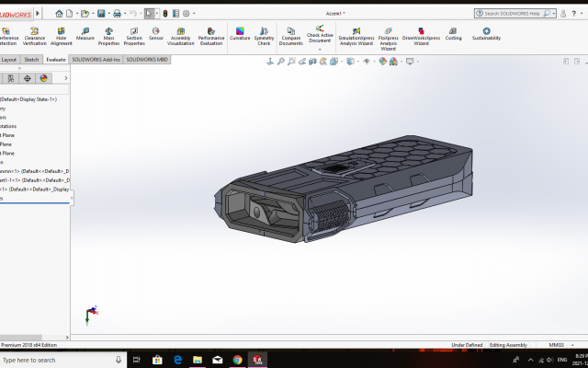Expand the SOLIDWORKS menu flyout arrow
Viewport: 588px width, 368px height.
pyautogui.click(x=38, y=14)
